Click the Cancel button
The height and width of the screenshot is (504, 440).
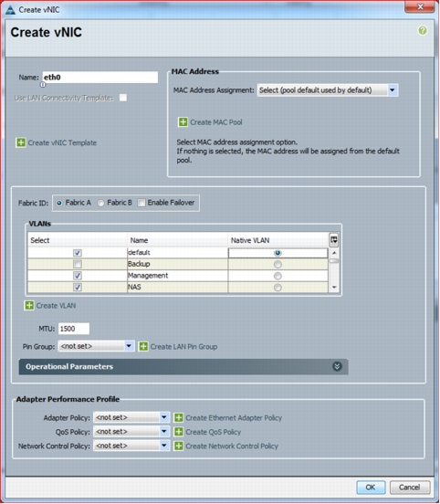point(410,488)
